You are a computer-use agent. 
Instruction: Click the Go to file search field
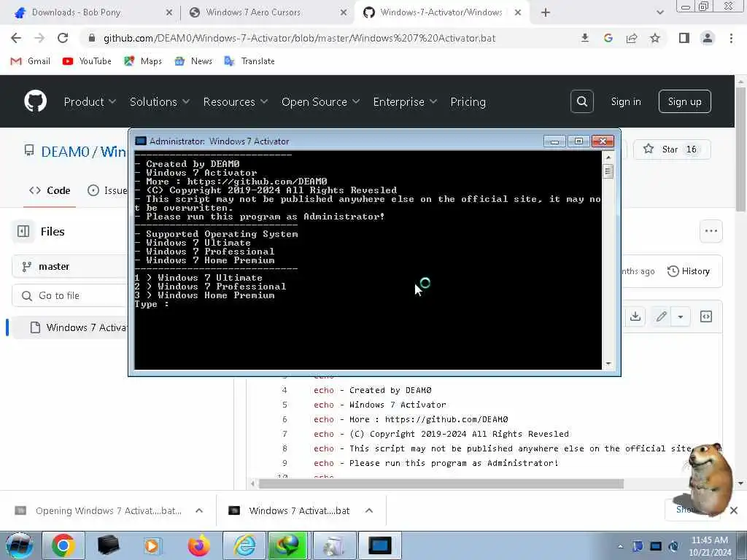[x=70, y=296]
